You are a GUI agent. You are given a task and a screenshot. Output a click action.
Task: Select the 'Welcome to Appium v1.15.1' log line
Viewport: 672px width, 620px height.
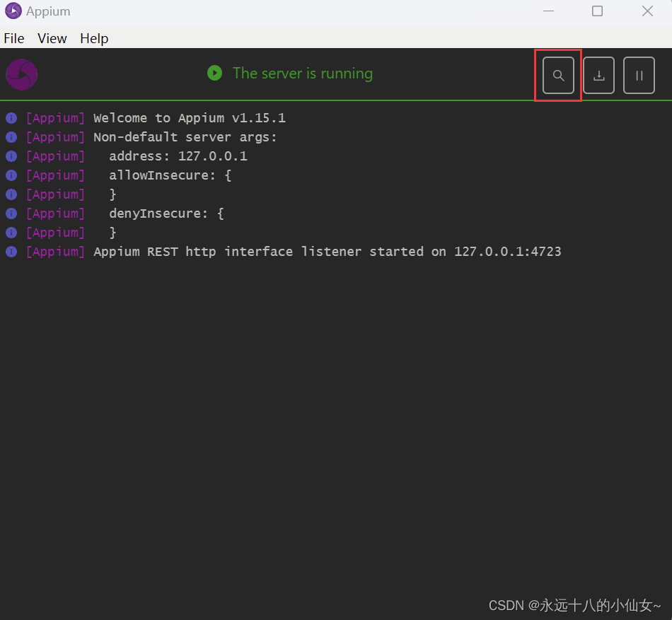click(190, 118)
